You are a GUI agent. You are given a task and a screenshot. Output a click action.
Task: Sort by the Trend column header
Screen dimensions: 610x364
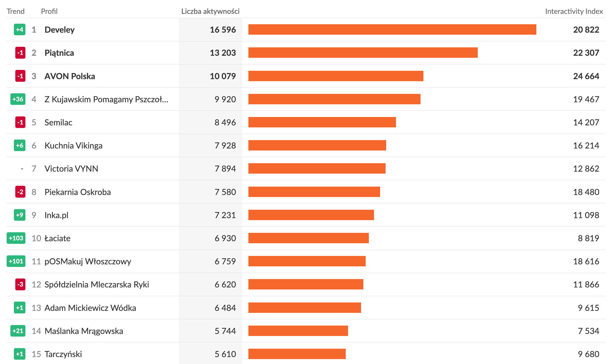[x=16, y=11]
